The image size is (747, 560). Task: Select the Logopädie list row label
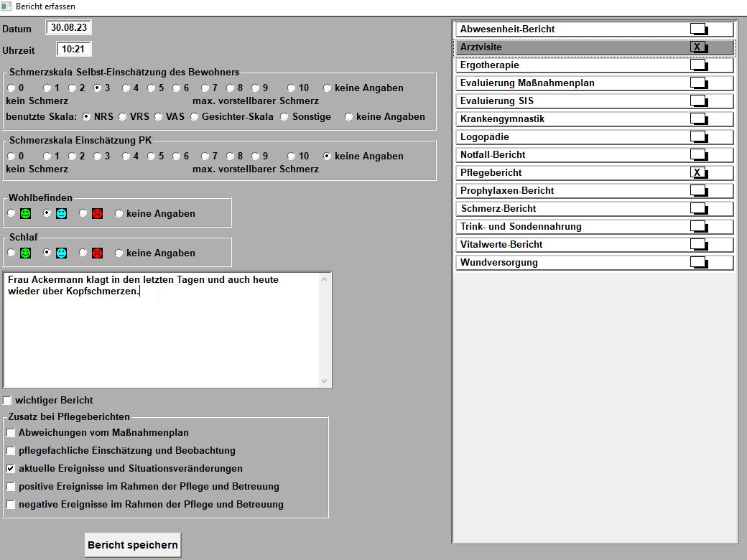pos(485,137)
